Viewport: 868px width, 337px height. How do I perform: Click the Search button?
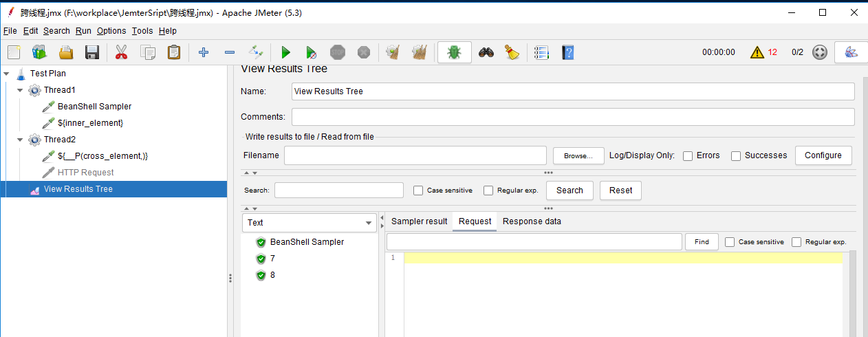[x=569, y=191]
